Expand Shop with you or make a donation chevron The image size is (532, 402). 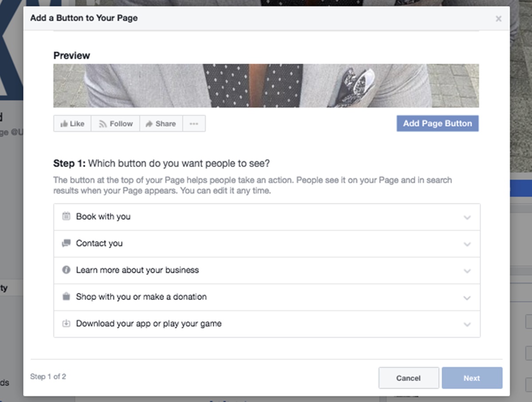[x=467, y=298]
